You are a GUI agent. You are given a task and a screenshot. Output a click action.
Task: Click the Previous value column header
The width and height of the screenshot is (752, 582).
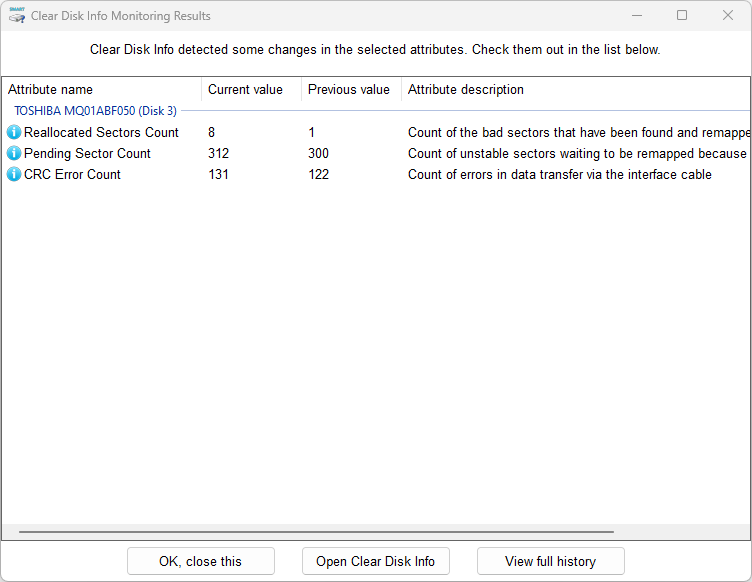348,89
